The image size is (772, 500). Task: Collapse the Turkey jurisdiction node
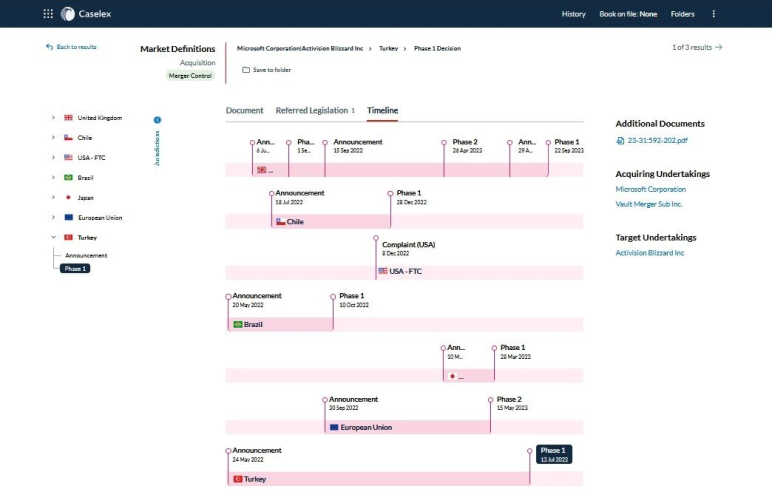click(x=54, y=237)
